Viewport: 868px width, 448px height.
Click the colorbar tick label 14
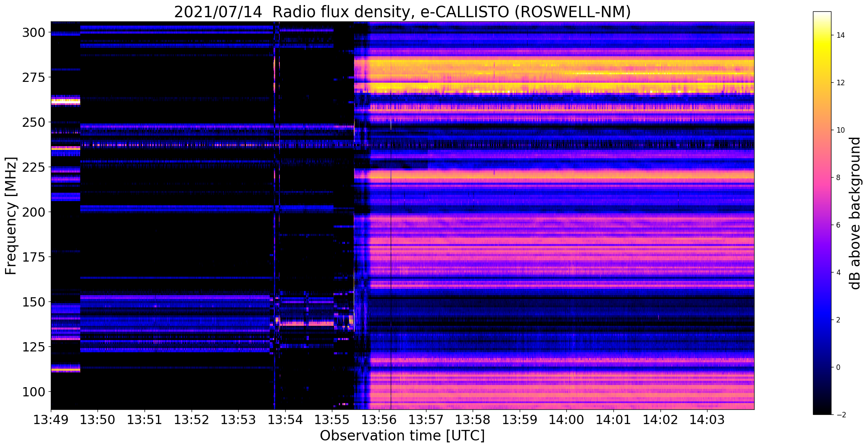tap(840, 35)
